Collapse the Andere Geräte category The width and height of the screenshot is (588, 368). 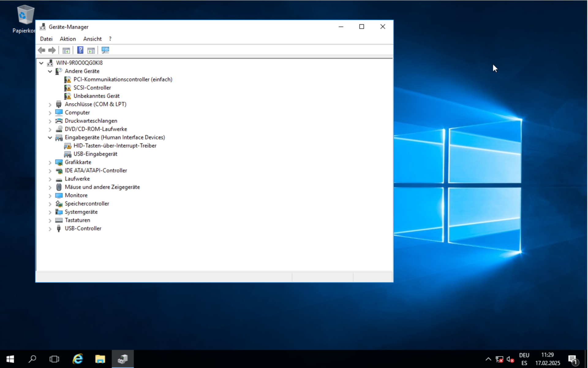(x=50, y=71)
